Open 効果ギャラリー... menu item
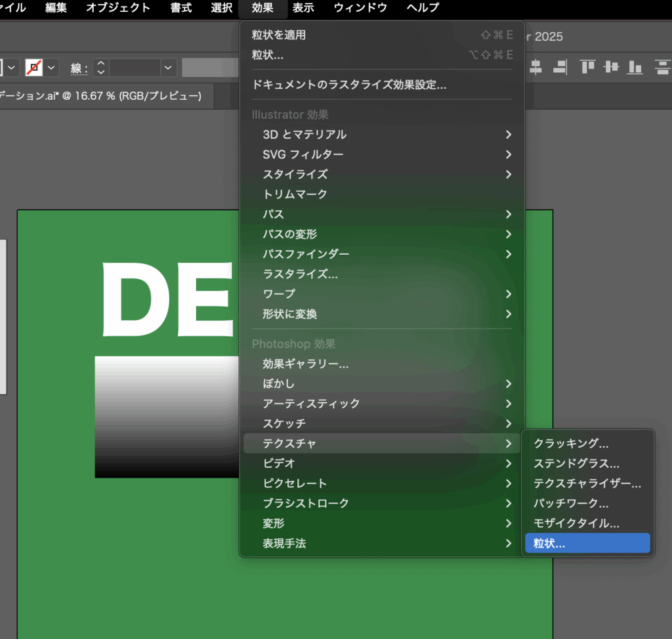This screenshot has height=639, width=672. tap(305, 364)
